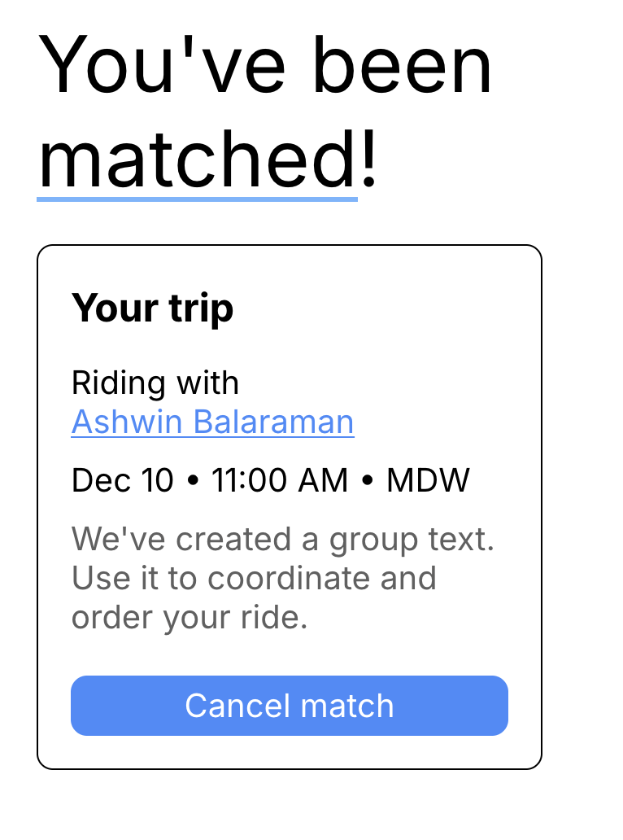Open Ashwin Balaraman's profile link
The height and width of the screenshot is (840, 623).
[212, 422]
